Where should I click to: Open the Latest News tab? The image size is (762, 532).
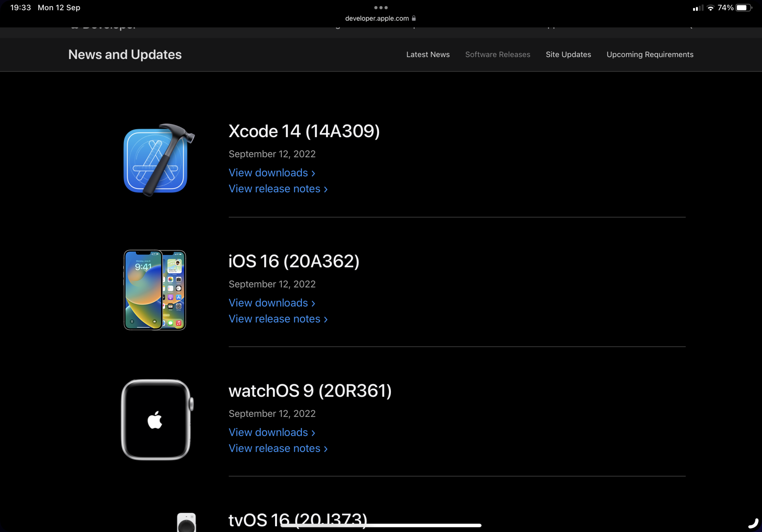[x=428, y=54]
